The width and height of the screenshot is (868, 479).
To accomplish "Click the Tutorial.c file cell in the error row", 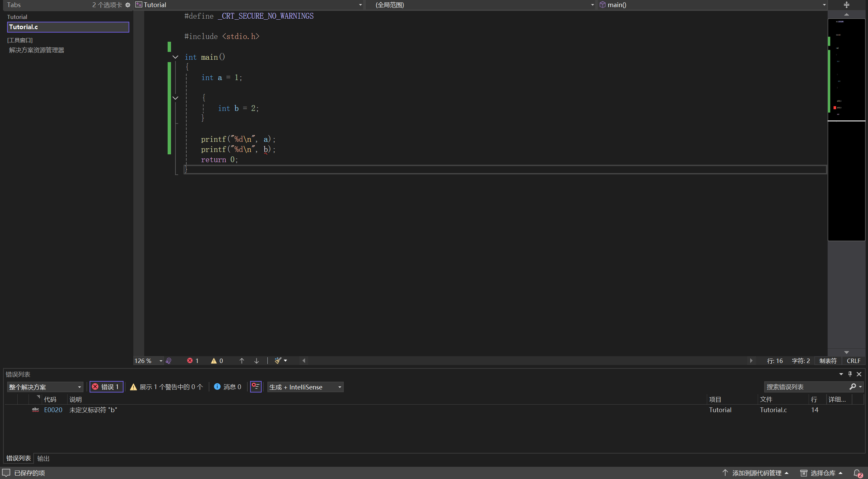I will (x=773, y=410).
